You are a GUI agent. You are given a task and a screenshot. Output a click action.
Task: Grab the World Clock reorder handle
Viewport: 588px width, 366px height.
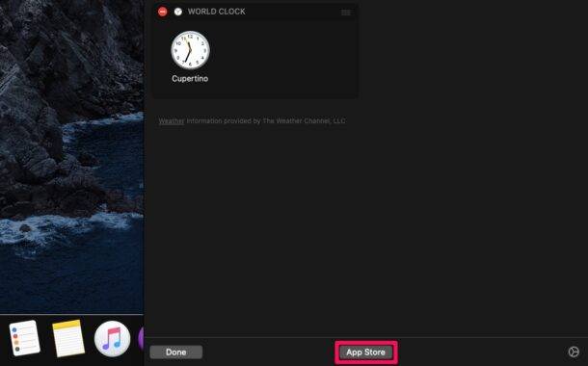click(346, 13)
